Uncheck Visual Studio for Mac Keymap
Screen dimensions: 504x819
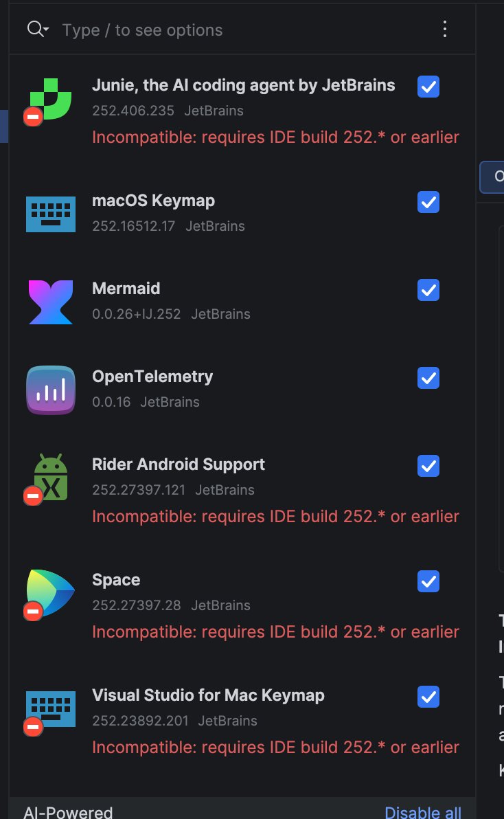pos(428,697)
